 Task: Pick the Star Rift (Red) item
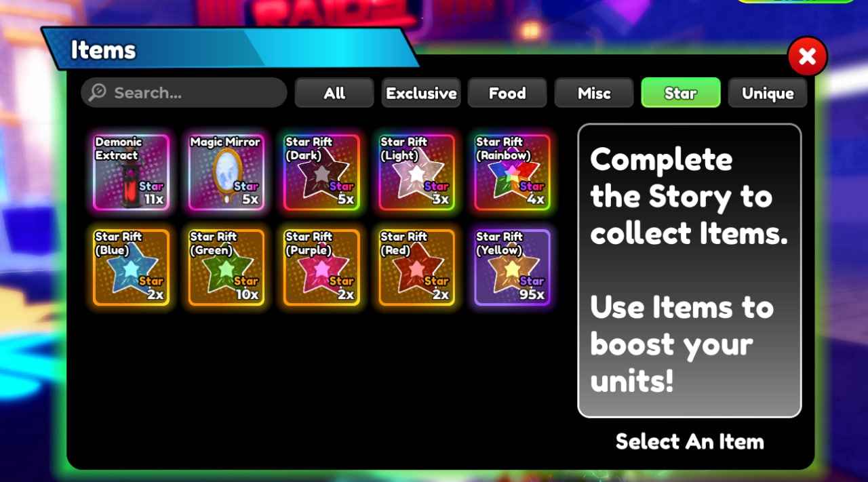point(416,267)
